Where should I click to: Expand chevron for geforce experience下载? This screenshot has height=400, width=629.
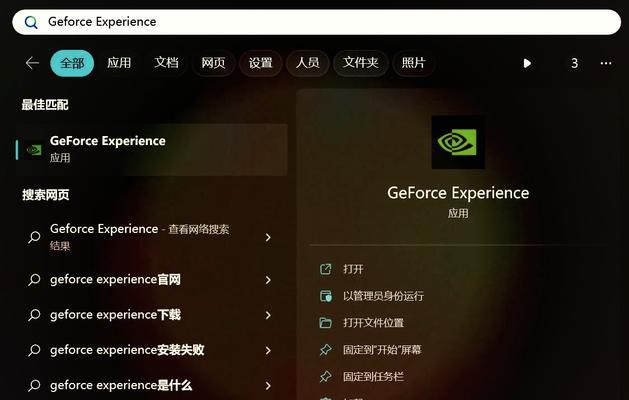(x=268, y=315)
